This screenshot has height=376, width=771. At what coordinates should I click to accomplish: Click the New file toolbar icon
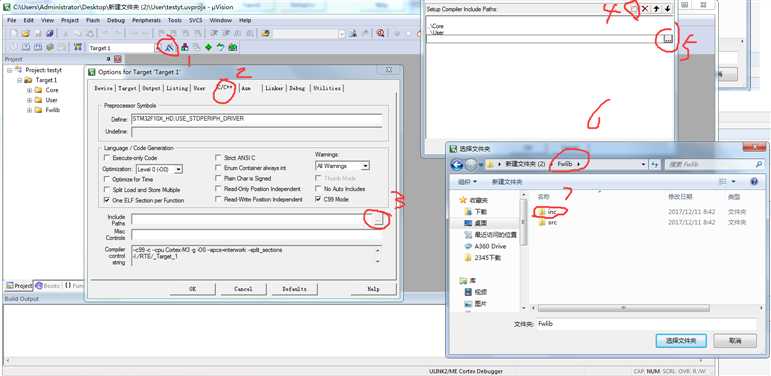(x=14, y=33)
